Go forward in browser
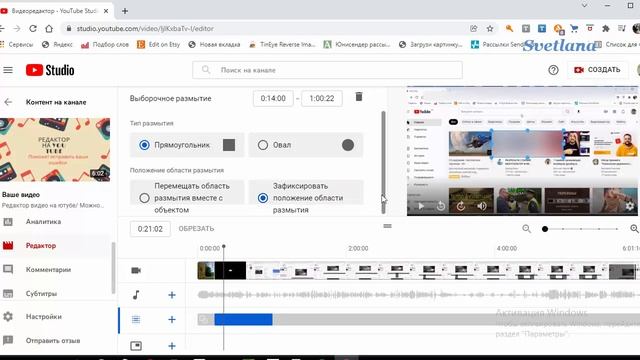640x360 pixels. tap(16, 29)
